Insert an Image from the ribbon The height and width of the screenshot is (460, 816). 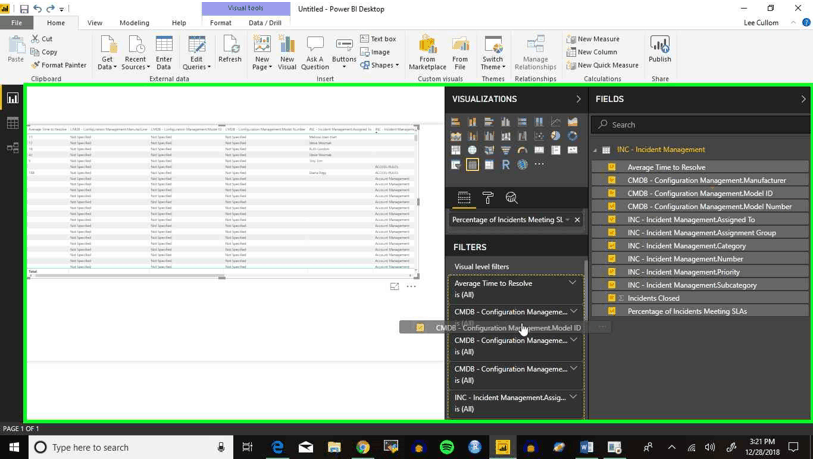point(375,52)
